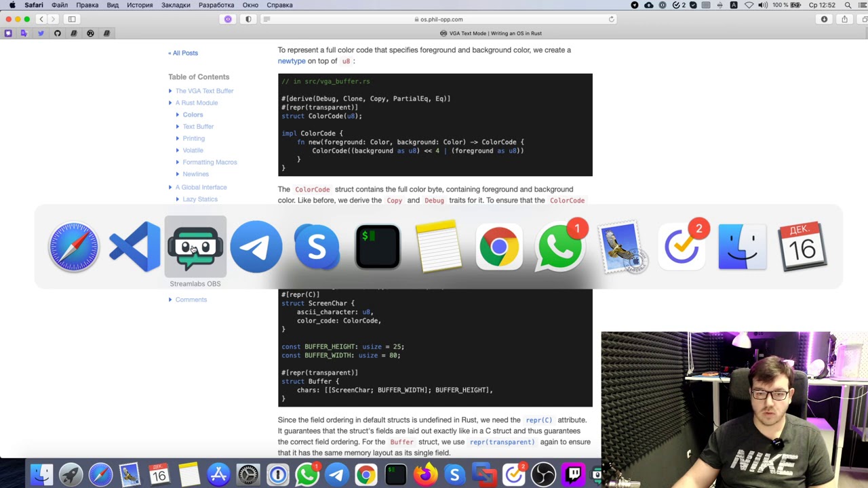This screenshot has width=868, height=488.
Task: Show Safari downloads
Action: point(824,19)
